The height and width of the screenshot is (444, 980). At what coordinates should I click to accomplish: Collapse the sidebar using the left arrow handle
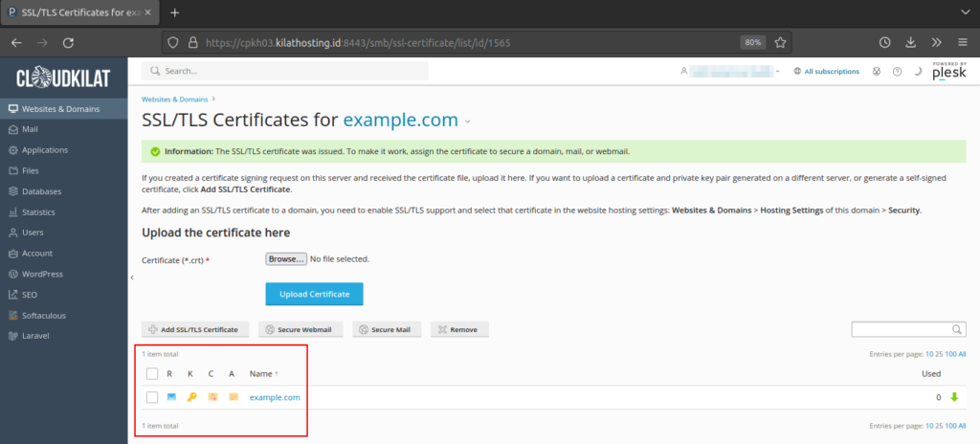[132, 277]
